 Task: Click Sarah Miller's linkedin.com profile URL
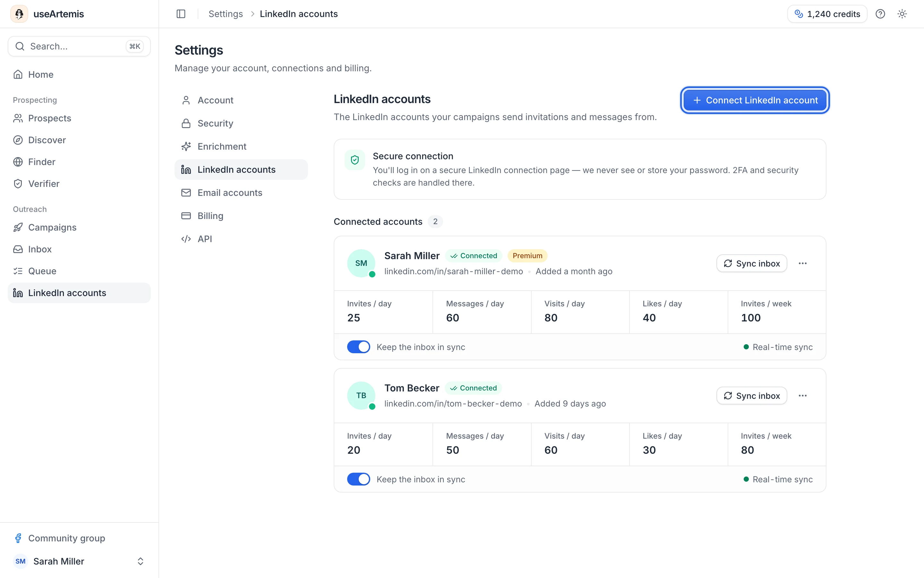tap(454, 271)
